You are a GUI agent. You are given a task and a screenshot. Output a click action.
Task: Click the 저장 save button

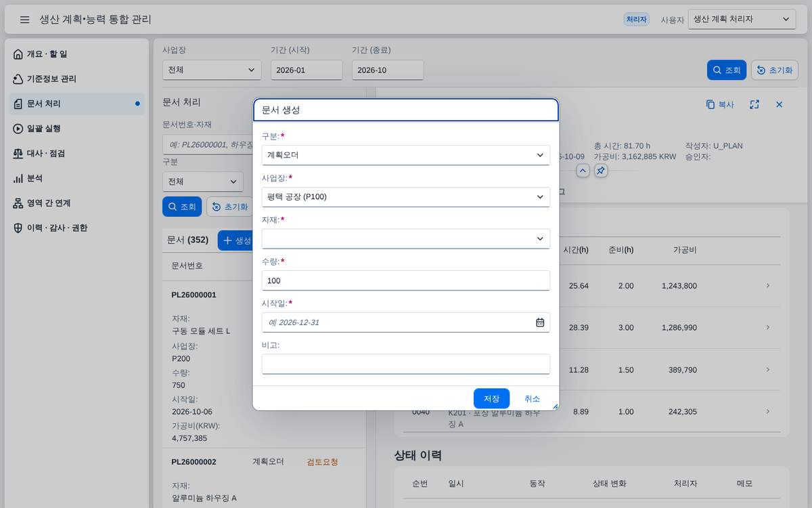click(x=491, y=398)
